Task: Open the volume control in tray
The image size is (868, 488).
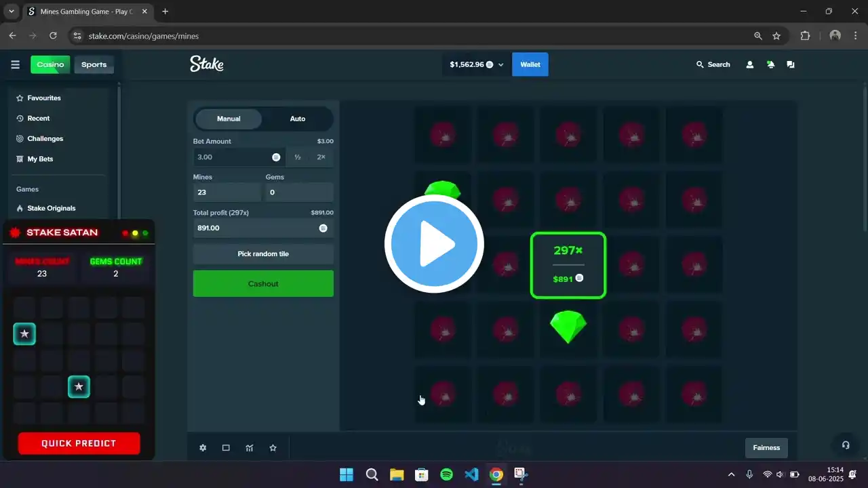Action: pyautogui.click(x=780, y=474)
